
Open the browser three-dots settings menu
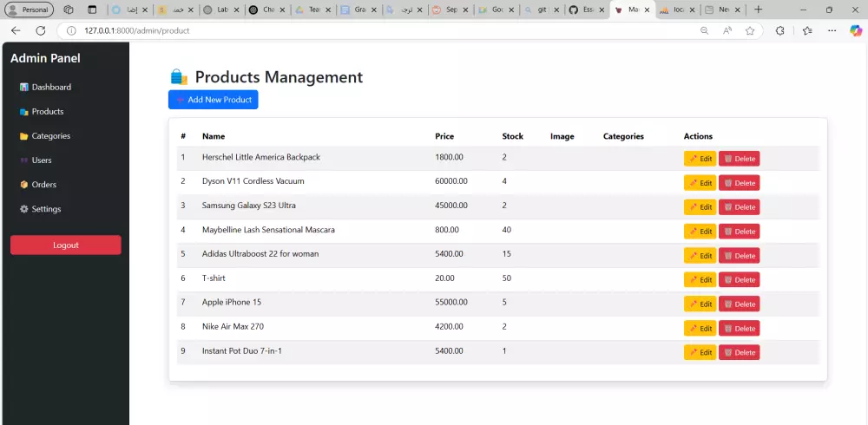(x=832, y=30)
